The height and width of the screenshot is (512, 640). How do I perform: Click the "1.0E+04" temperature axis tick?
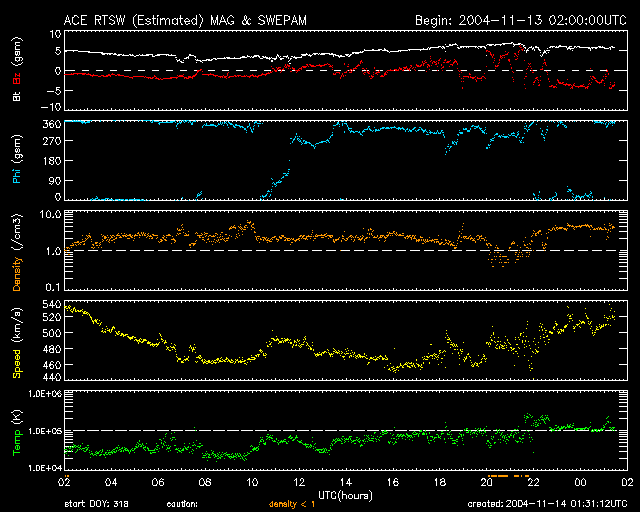tap(44, 467)
